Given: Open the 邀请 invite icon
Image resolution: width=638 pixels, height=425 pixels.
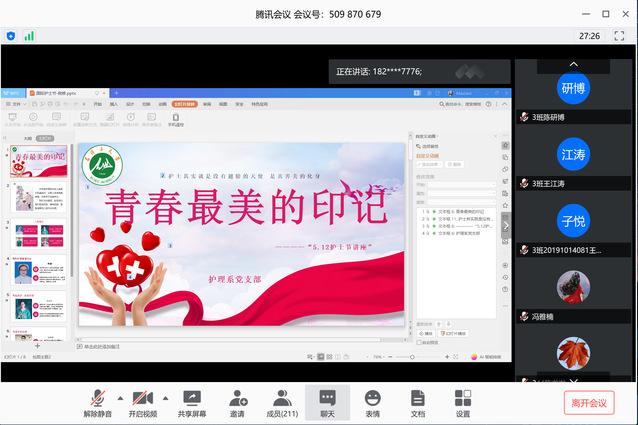Looking at the screenshot, I should (237, 402).
